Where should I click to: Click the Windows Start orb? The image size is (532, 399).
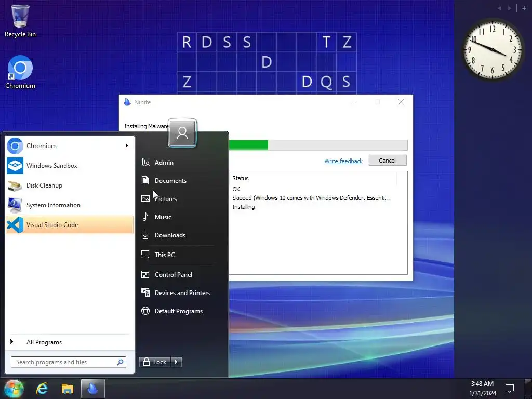(14, 389)
